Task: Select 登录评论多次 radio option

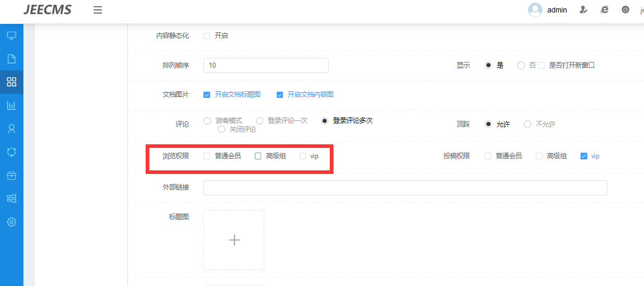Action: tap(325, 121)
